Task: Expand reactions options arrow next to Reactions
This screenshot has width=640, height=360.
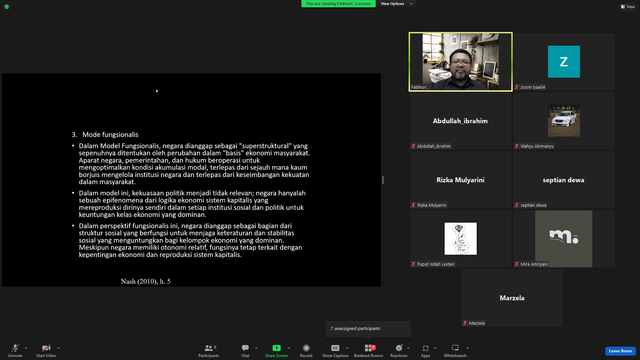Action: coord(408,348)
